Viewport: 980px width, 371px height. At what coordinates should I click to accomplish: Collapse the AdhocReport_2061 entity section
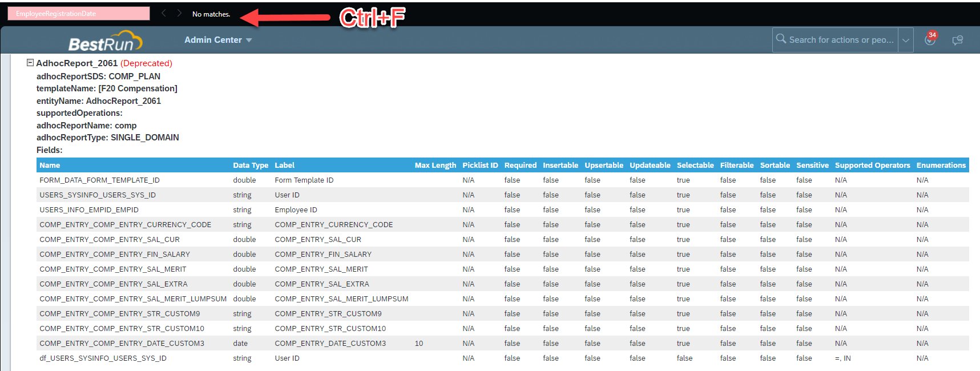coord(30,63)
